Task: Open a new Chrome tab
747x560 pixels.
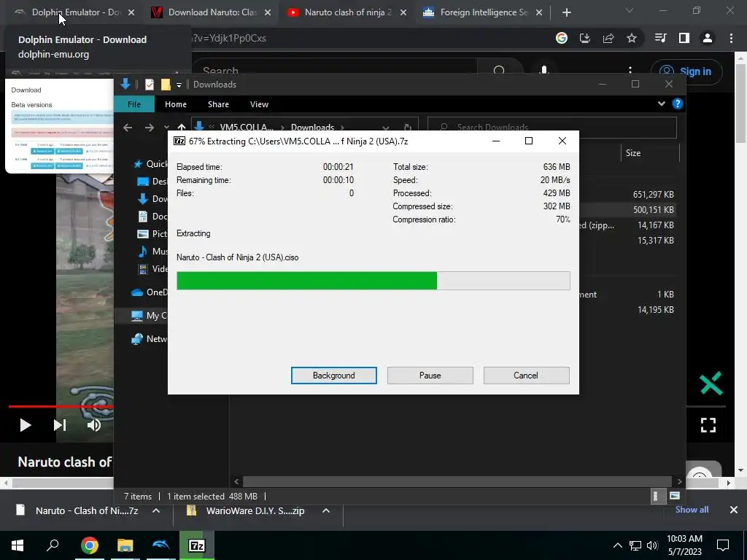Action: [x=566, y=13]
